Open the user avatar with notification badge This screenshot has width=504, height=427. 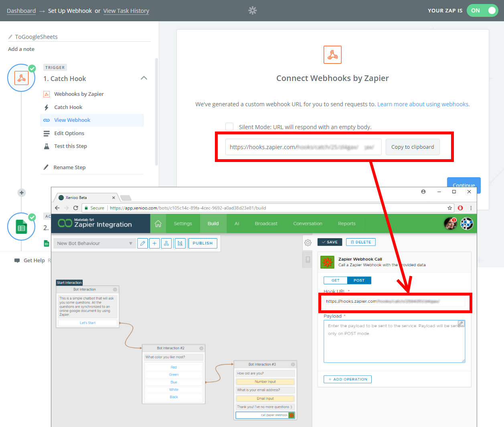(450, 224)
